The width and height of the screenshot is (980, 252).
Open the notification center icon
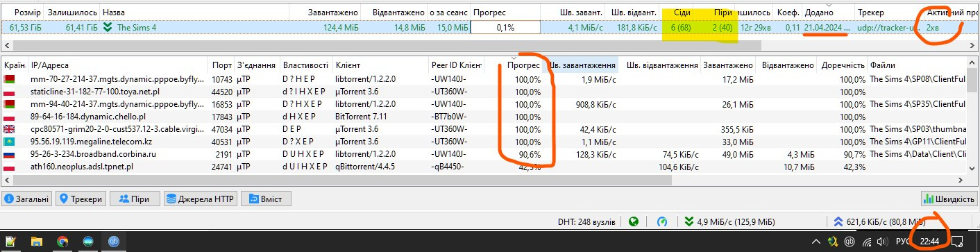(956, 242)
